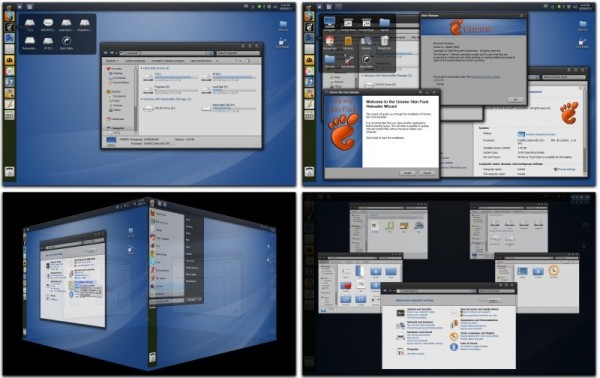Viewport: 600px width, 378px height.
Task: Click the Programs icon in Control Panel
Action: pos(401,351)
